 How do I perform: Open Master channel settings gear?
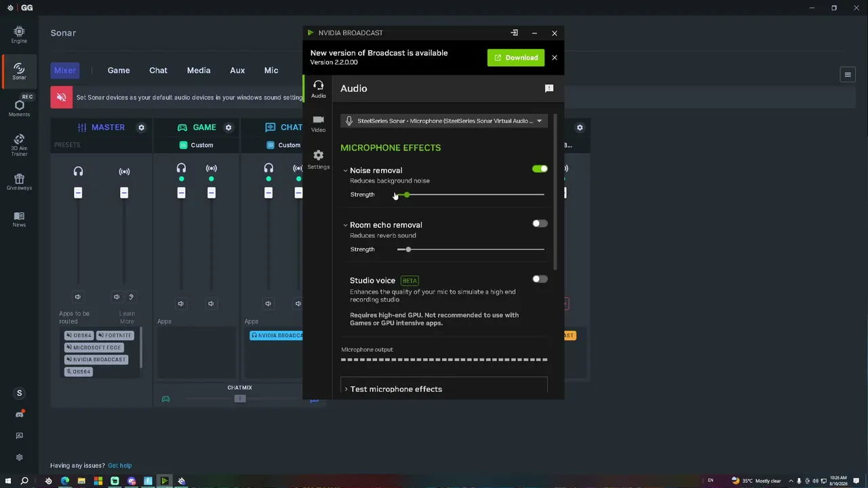pos(141,127)
